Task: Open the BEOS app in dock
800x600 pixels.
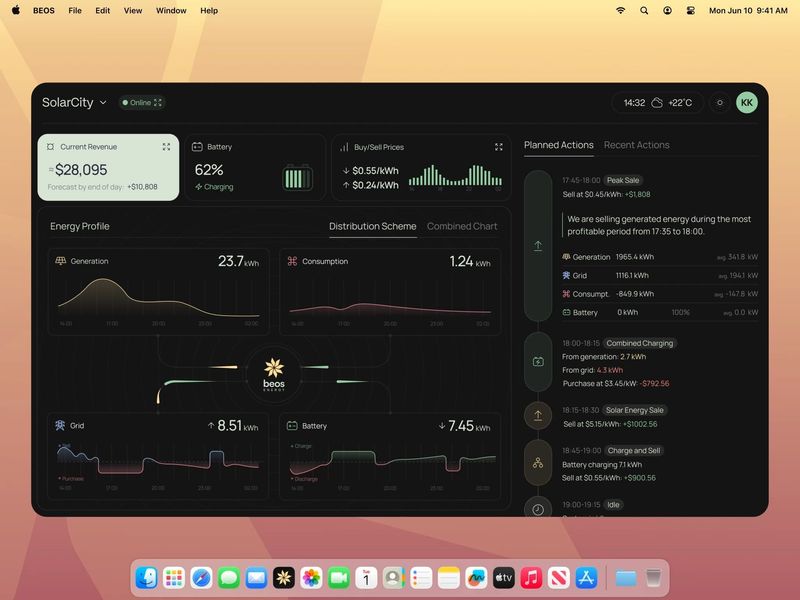Action: (284, 578)
